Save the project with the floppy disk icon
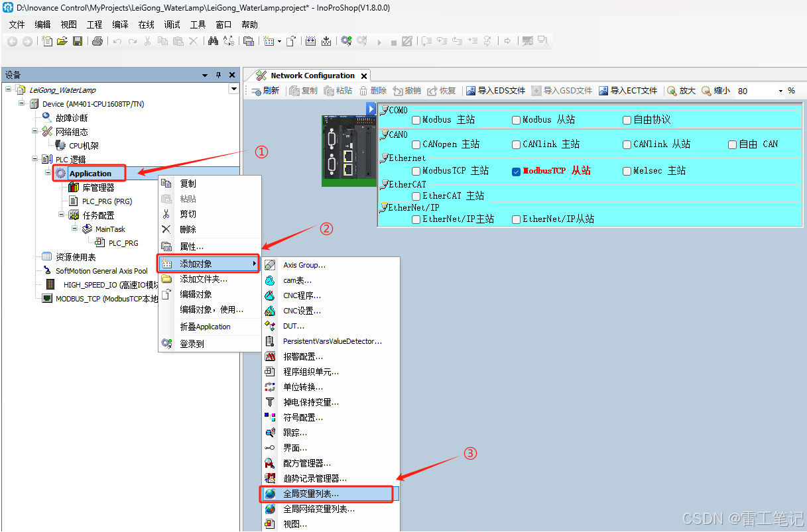The width and height of the screenshot is (807, 532). [x=78, y=41]
